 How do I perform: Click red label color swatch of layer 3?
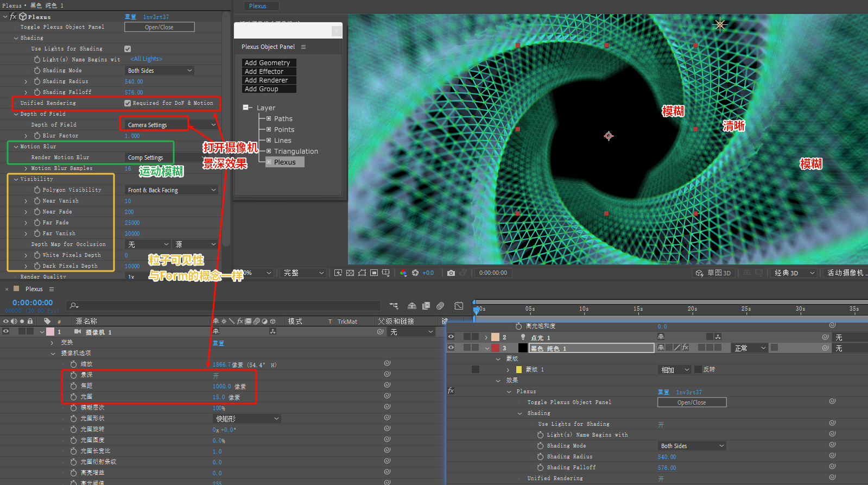[x=495, y=348]
